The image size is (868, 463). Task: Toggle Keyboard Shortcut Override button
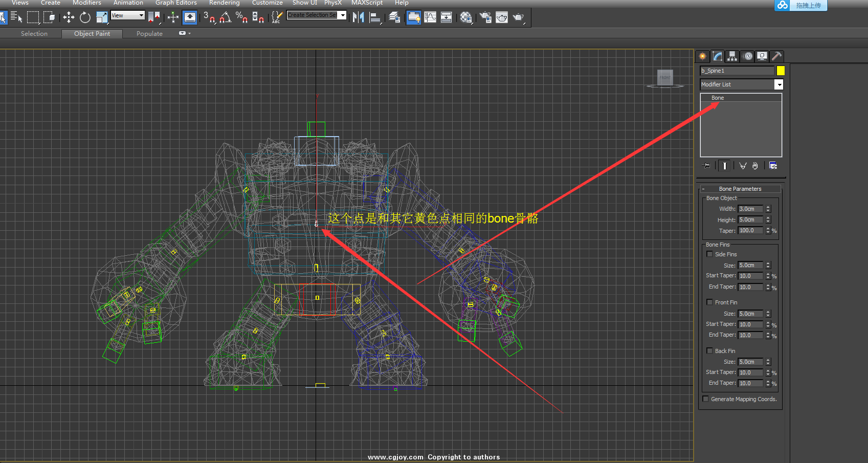(190, 17)
